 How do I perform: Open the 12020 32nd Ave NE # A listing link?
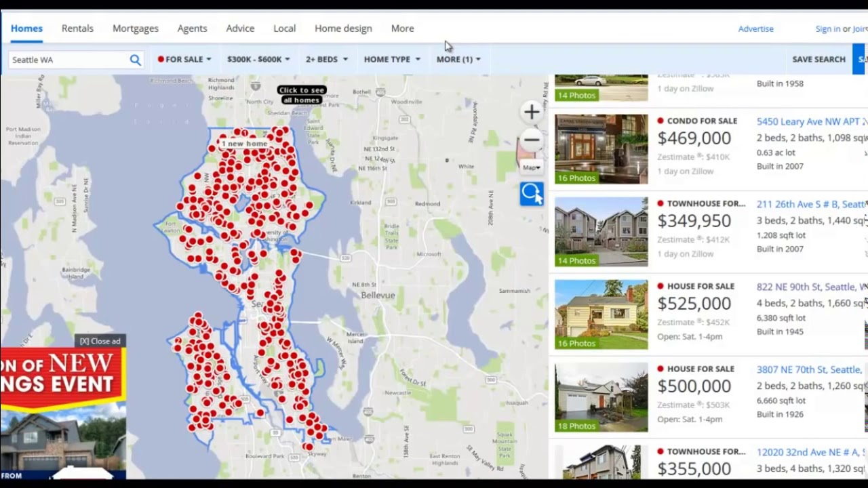click(x=812, y=453)
